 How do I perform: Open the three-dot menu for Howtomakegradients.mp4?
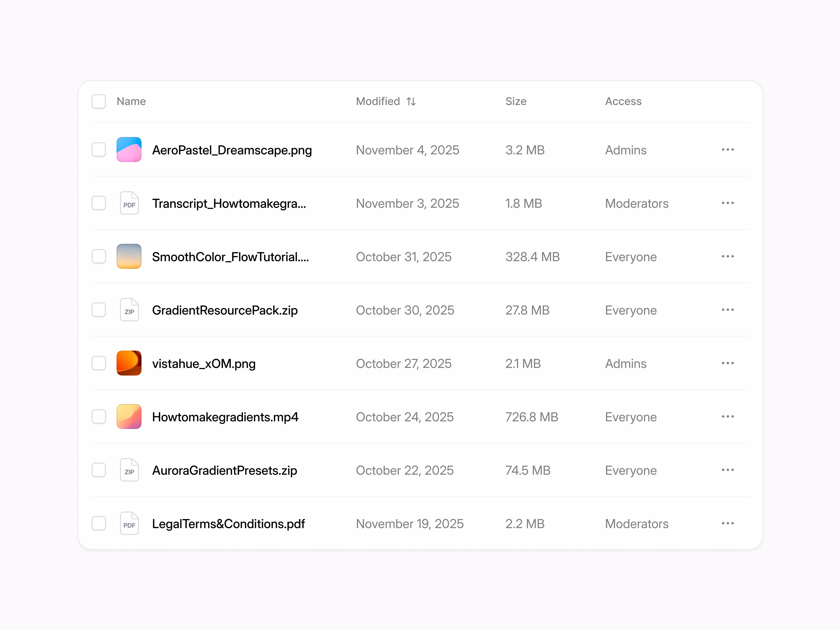728,417
